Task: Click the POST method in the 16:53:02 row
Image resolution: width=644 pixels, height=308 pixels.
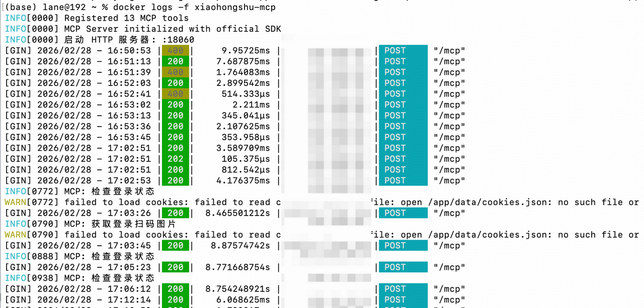Action: pyautogui.click(x=395, y=105)
